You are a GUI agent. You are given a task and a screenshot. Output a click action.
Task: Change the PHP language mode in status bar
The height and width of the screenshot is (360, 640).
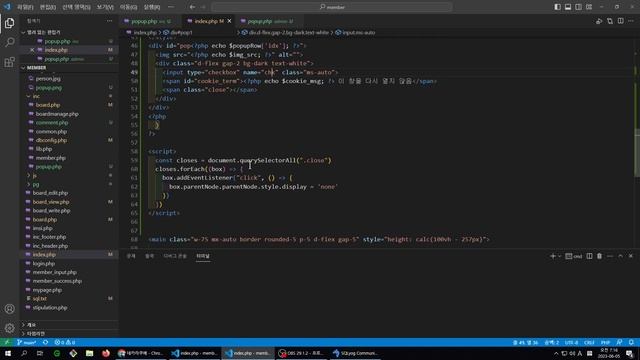pyautogui.click(x=605, y=342)
